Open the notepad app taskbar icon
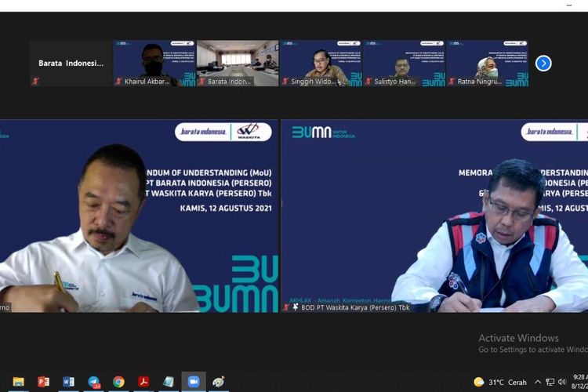This screenshot has width=588, height=392. click(x=169, y=382)
